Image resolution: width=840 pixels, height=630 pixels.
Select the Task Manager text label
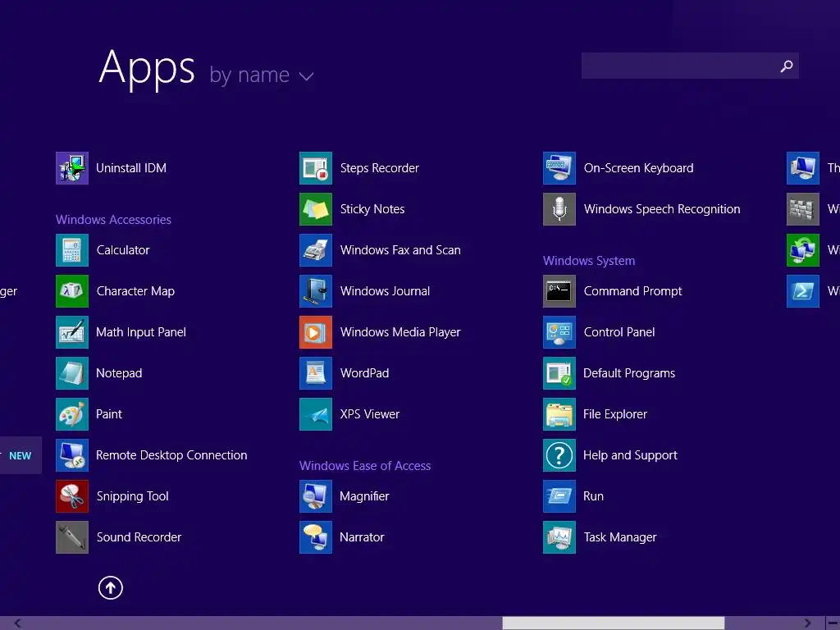(620, 537)
